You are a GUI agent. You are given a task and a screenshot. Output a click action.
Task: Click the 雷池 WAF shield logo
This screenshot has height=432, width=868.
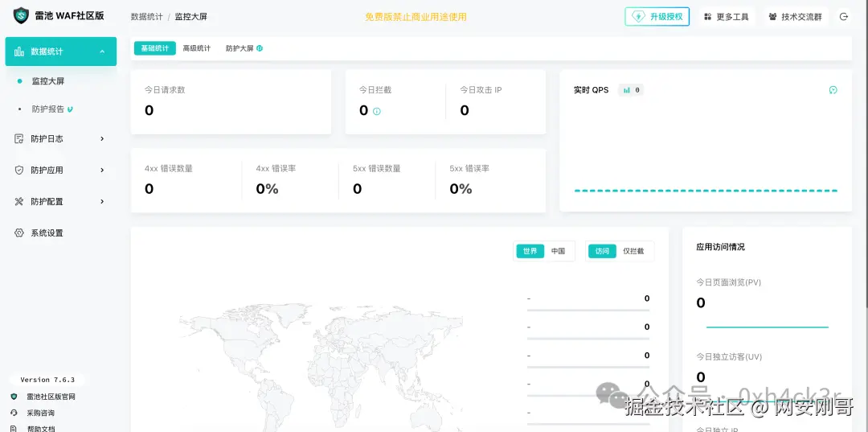[21, 15]
